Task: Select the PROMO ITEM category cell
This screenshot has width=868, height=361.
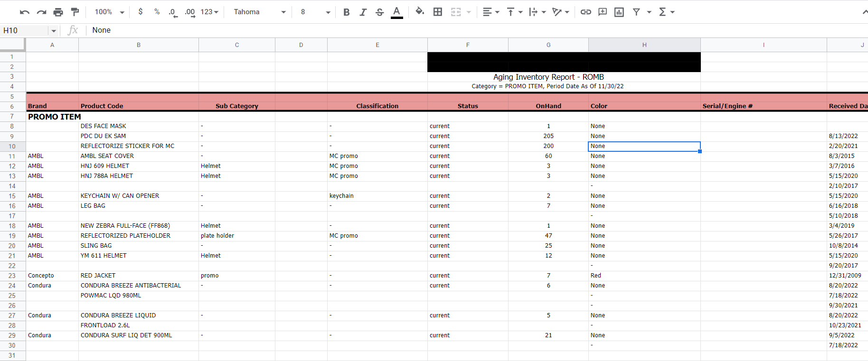Action: [55, 117]
